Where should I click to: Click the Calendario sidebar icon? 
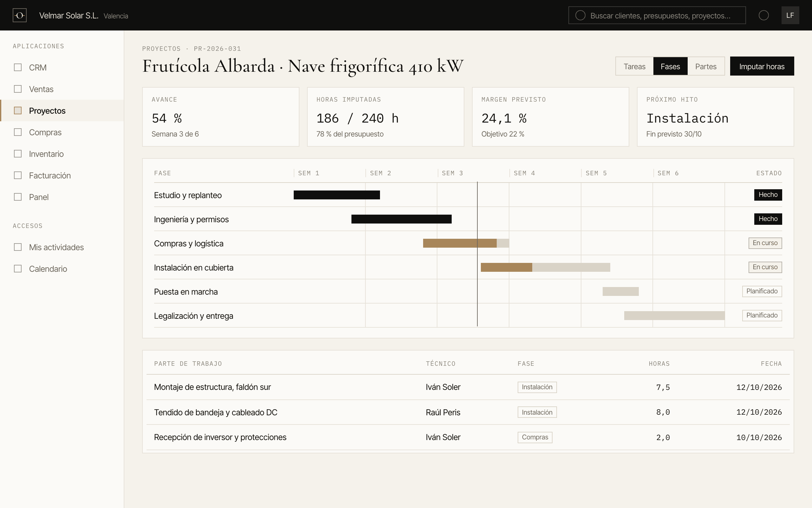click(x=18, y=269)
